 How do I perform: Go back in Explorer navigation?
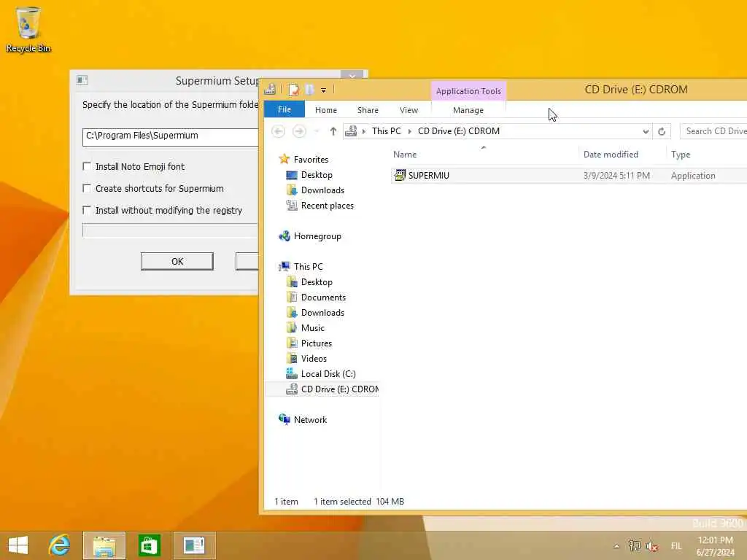click(278, 131)
